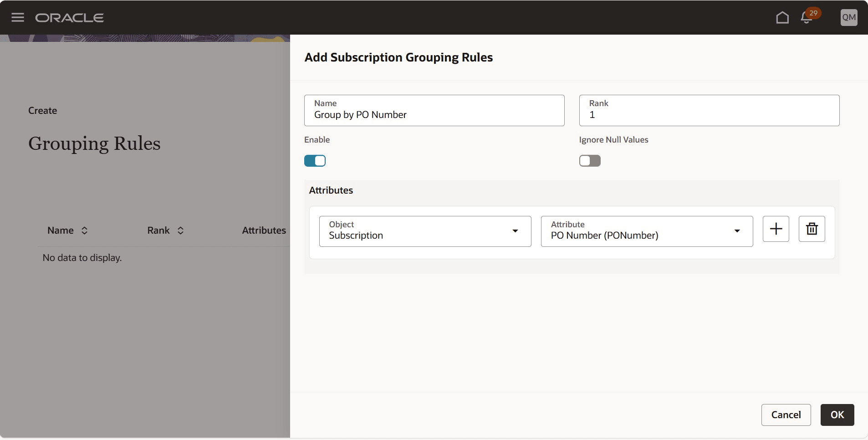868x440 pixels.
Task: Click the Attributes column header
Action: click(264, 230)
